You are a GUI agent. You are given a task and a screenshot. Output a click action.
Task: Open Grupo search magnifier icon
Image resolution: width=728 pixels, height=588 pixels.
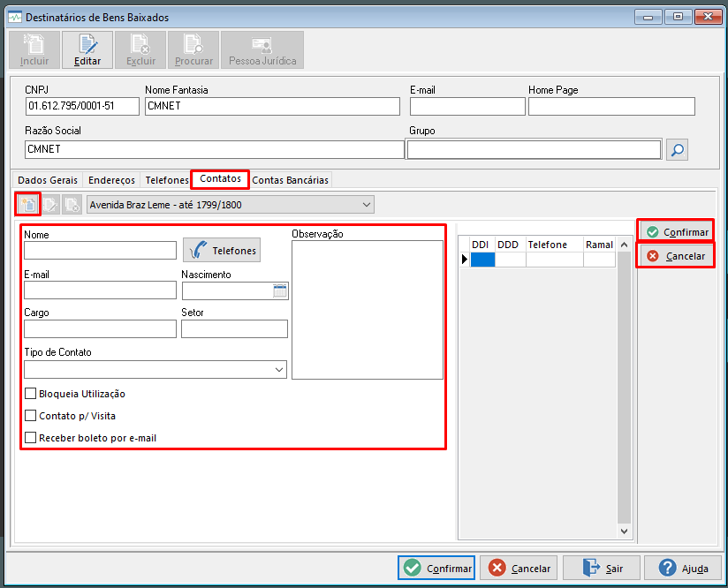pyautogui.click(x=677, y=150)
